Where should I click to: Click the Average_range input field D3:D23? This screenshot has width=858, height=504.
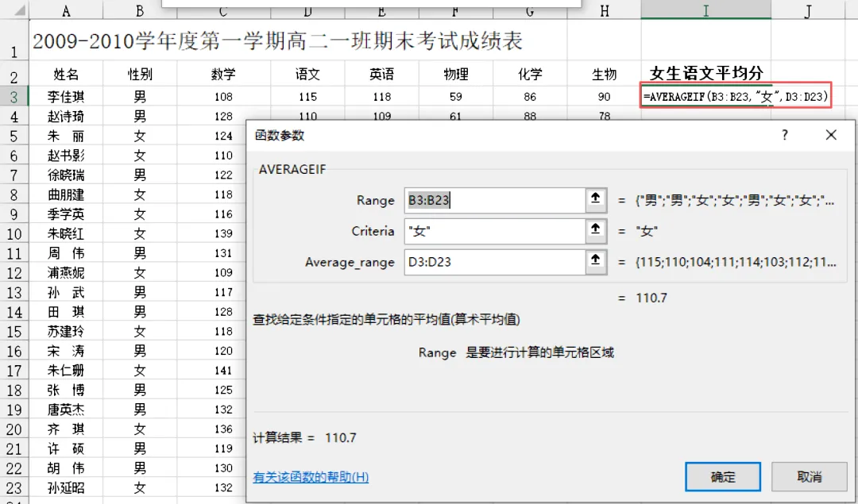[x=495, y=262]
